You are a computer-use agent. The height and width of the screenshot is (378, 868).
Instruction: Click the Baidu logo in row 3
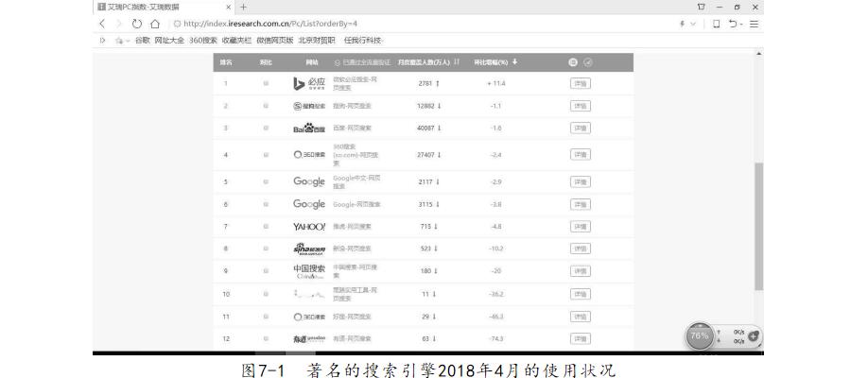[x=309, y=129]
